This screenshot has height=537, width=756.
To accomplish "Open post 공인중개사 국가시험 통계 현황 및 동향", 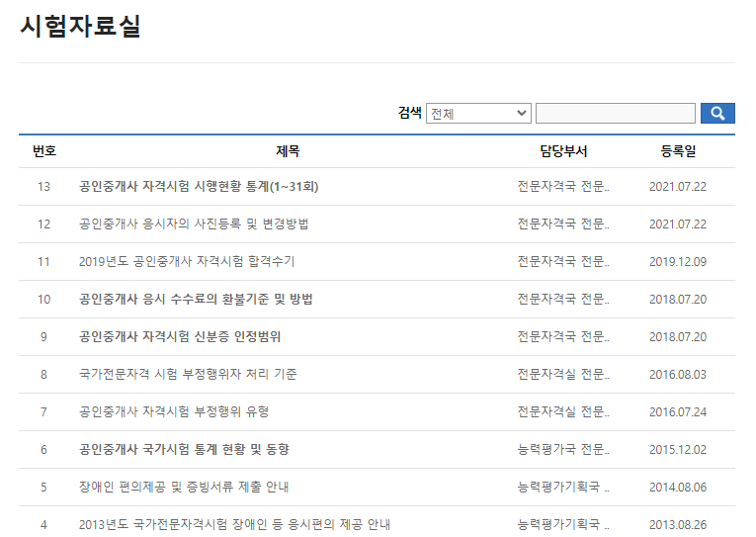I will (x=184, y=450).
